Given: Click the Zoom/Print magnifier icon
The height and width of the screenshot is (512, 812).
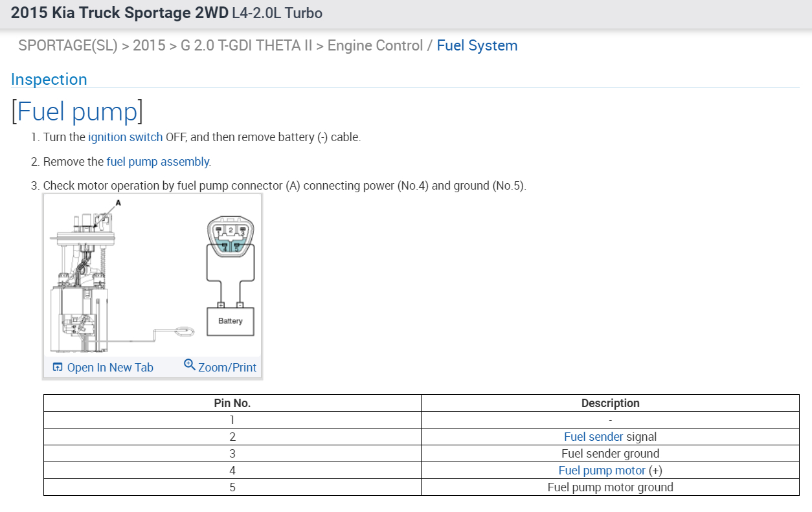Looking at the screenshot, I should pyautogui.click(x=190, y=365).
